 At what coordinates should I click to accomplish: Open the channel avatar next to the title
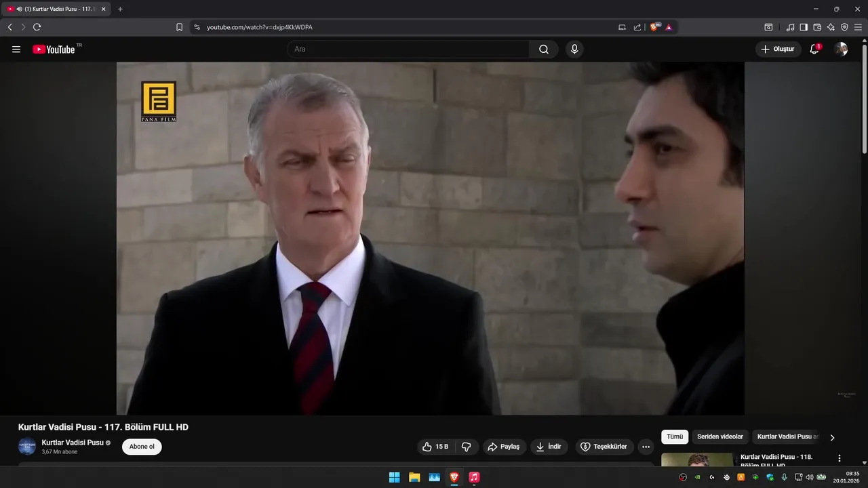[x=27, y=447]
